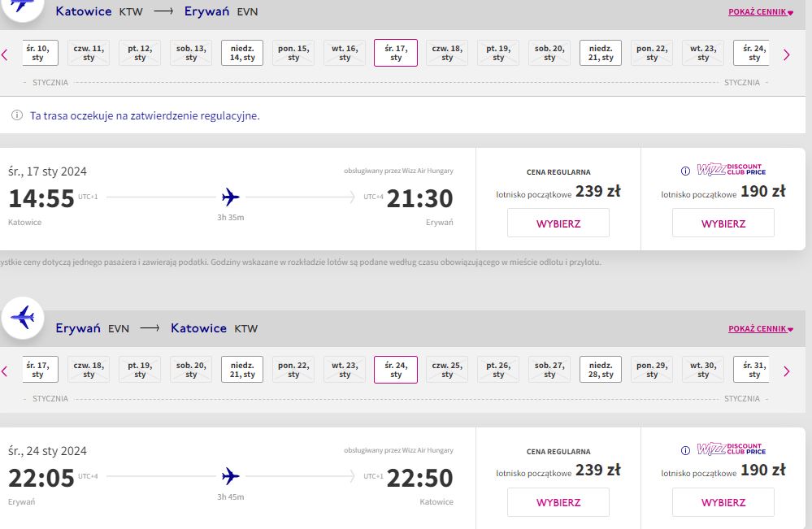Expand POKAŻ CENNIK for the outbound flight

pyautogui.click(x=760, y=12)
